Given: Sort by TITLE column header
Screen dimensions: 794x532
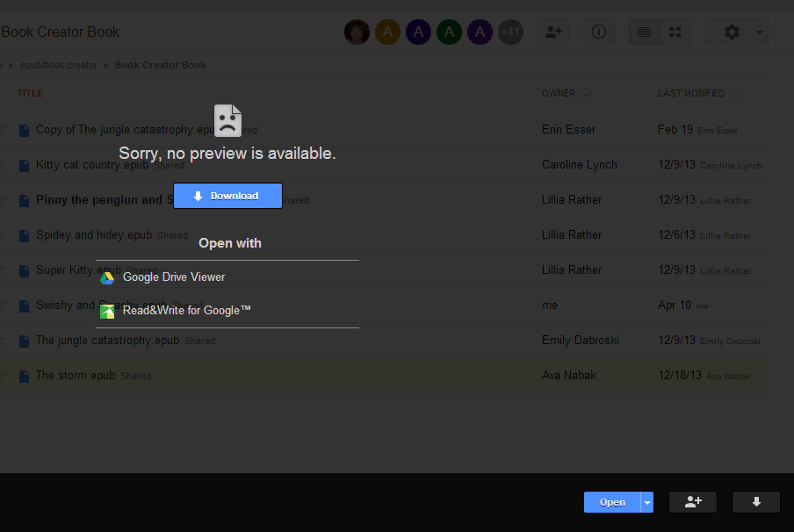Looking at the screenshot, I should pyautogui.click(x=30, y=93).
